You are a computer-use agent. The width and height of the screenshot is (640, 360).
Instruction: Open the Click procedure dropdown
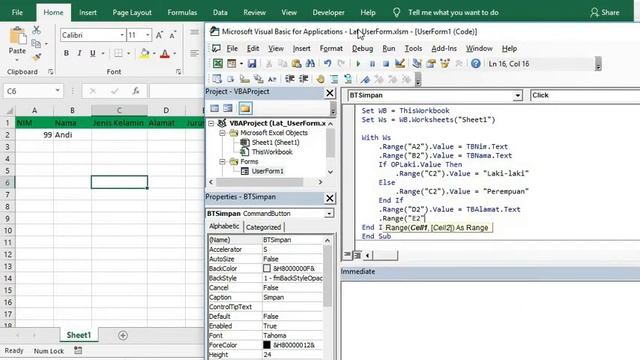[584, 96]
